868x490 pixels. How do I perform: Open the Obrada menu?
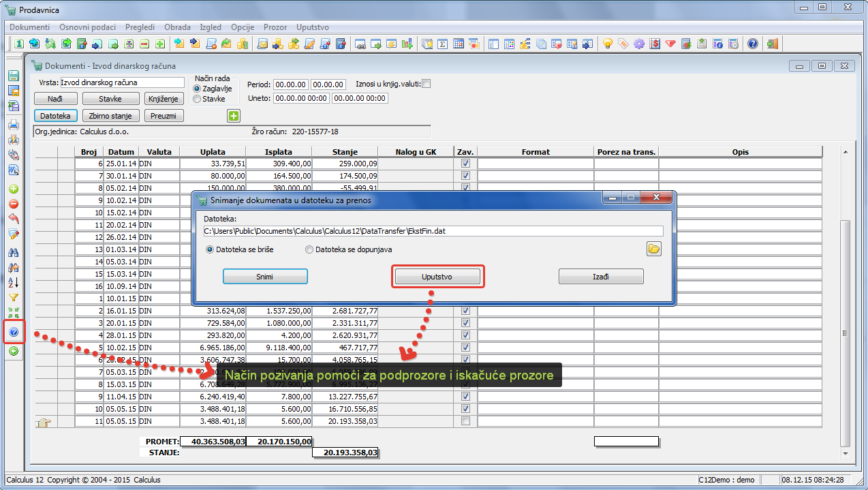tap(177, 27)
